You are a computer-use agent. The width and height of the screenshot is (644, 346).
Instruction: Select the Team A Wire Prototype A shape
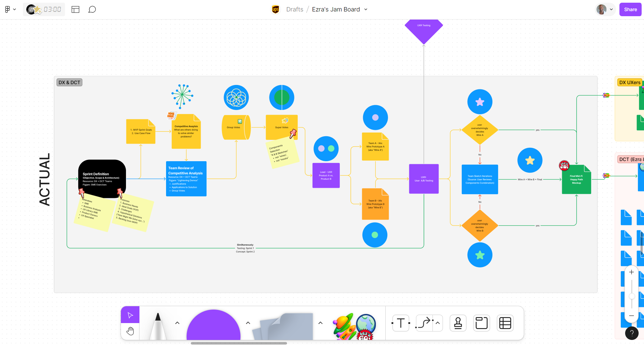tap(375, 146)
